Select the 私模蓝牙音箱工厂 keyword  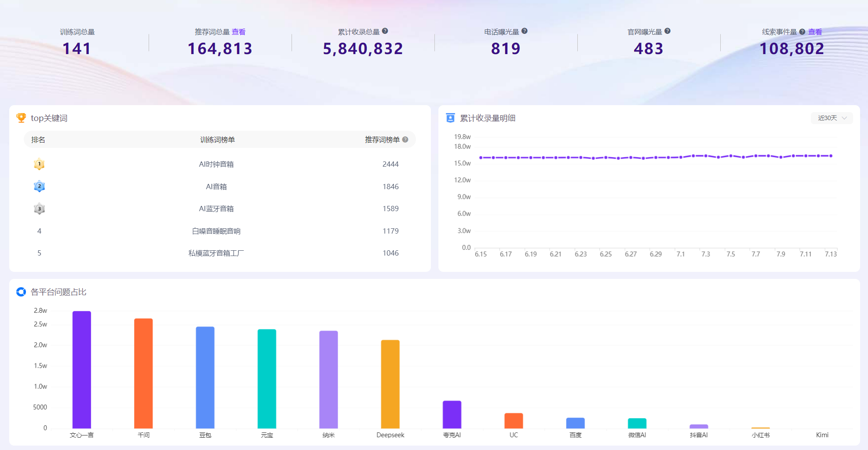[x=216, y=253]
